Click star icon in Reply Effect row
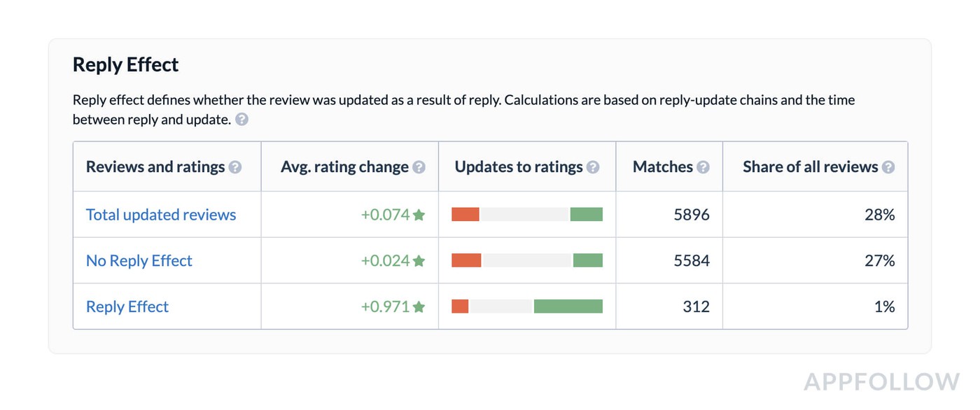The height and width of the screenshot is (410, 980). coord(419,306)
